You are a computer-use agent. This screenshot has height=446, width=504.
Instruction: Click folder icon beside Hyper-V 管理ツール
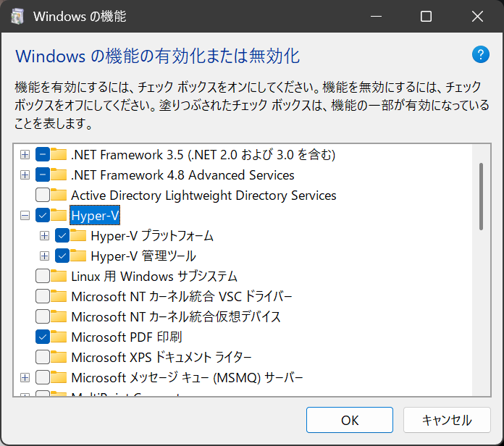coord(80,256)
